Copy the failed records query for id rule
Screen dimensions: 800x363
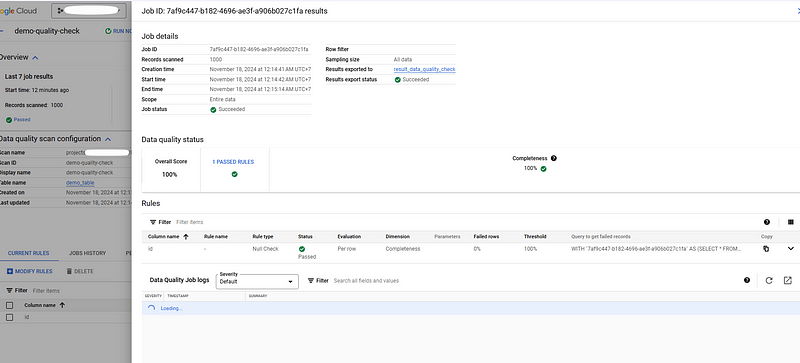click(x=766, y=249)
